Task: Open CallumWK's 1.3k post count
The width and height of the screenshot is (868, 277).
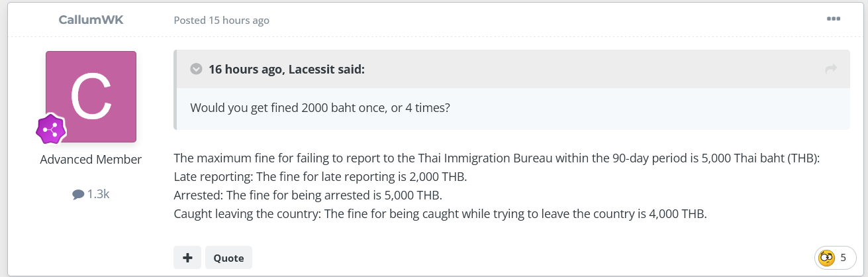Action: pyautogui.click(x=91, y=194)
